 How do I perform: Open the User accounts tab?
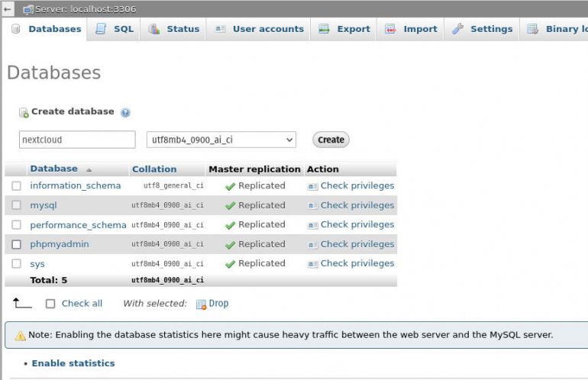pos(267,29)
